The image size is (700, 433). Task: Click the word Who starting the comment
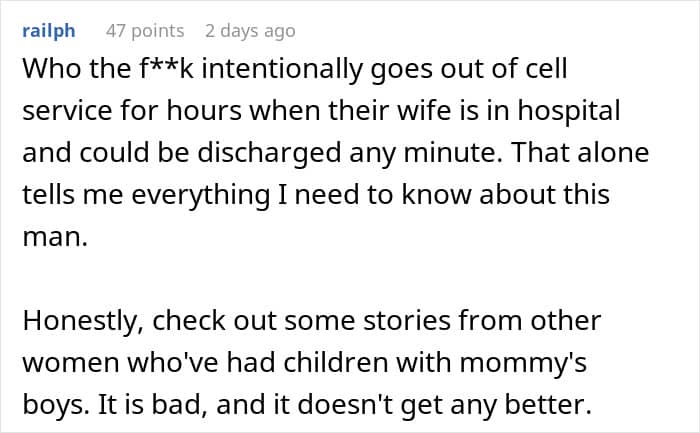pos(52,69)
